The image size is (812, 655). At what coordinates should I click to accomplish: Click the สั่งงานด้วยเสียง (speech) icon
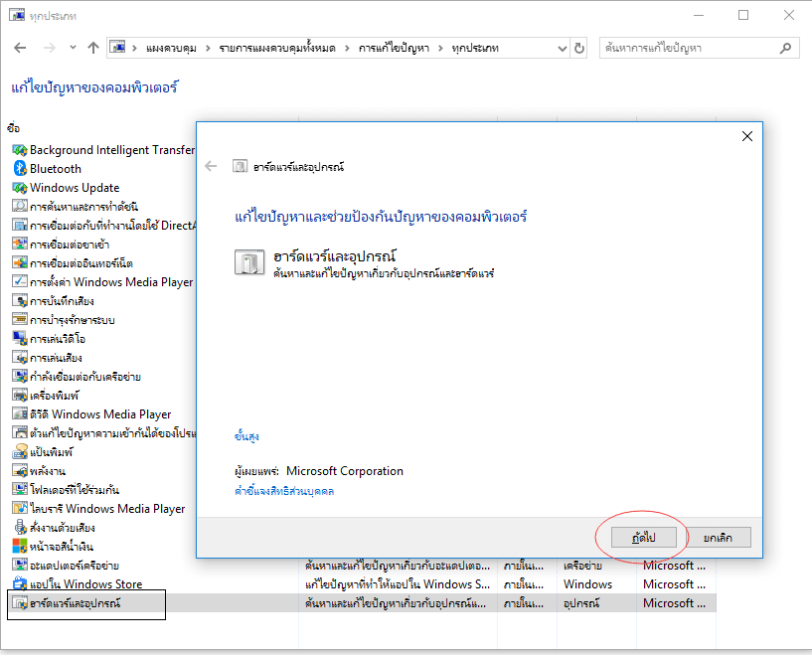[x=19, y=528]
